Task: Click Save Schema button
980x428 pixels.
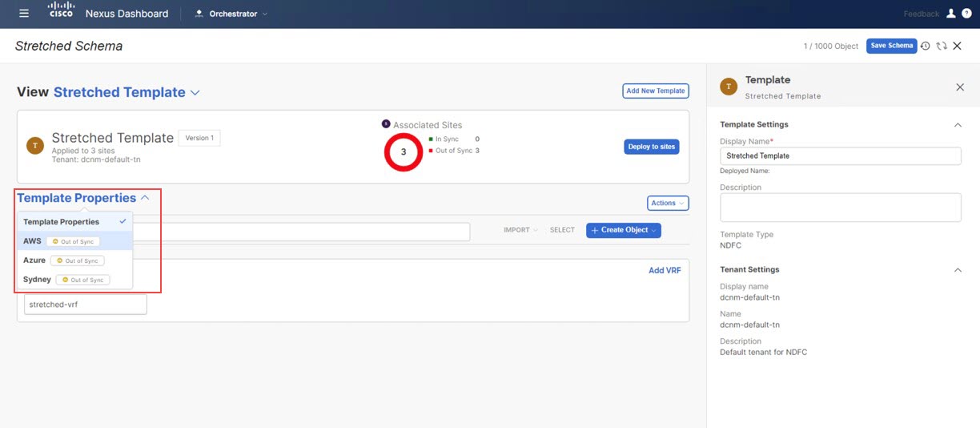Action: point(891,46)
